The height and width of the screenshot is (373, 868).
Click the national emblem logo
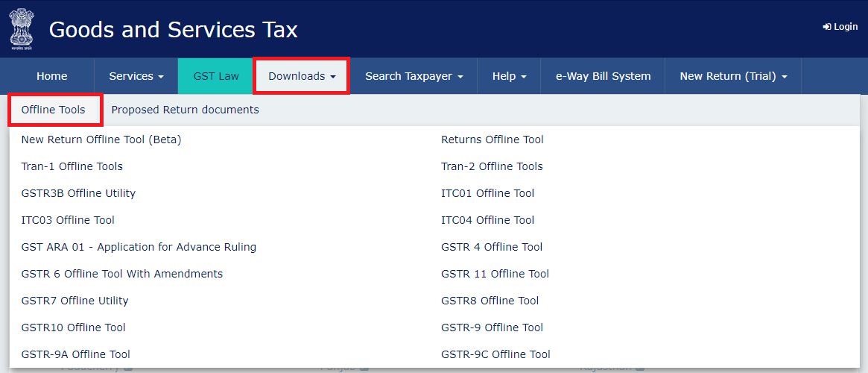point(21,29)
